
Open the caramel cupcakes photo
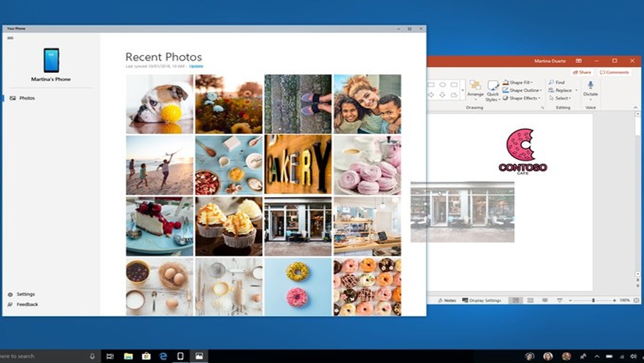229,226
